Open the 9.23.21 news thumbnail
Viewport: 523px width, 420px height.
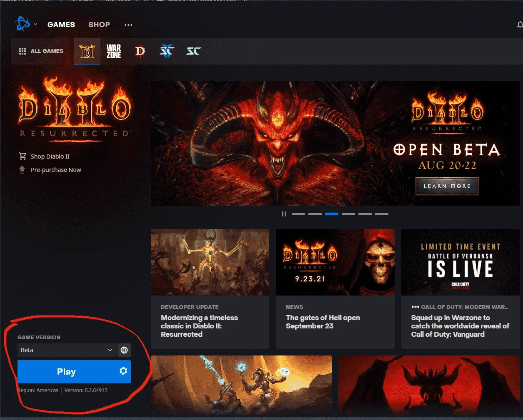point(335,262)
